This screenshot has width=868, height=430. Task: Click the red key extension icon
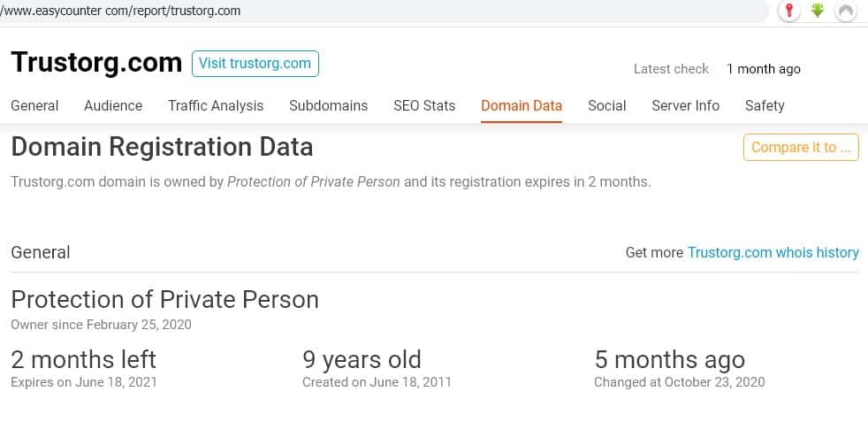point(789,11)
